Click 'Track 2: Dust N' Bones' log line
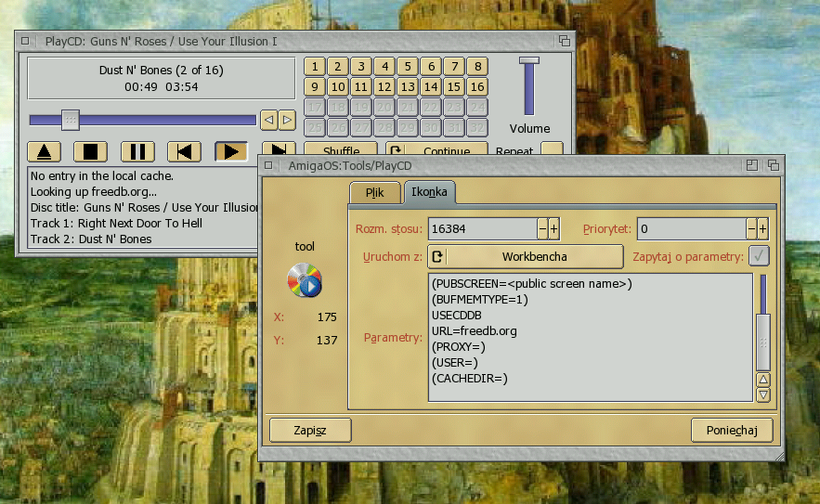 point(91,239)
